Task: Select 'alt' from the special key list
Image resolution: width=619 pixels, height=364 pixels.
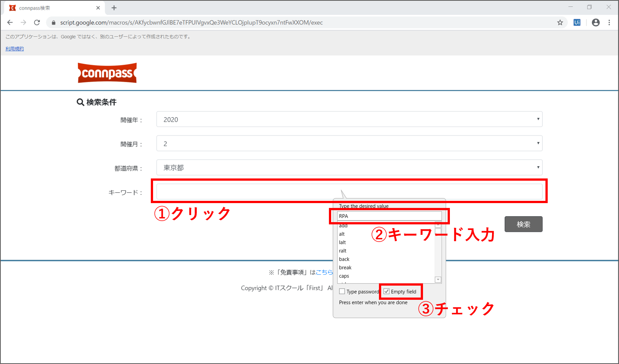Action: coord(342,234)
